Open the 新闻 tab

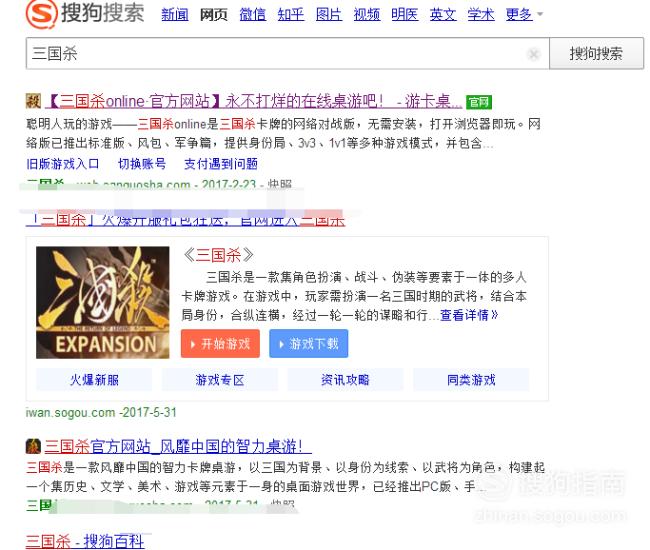coord(175,15)
